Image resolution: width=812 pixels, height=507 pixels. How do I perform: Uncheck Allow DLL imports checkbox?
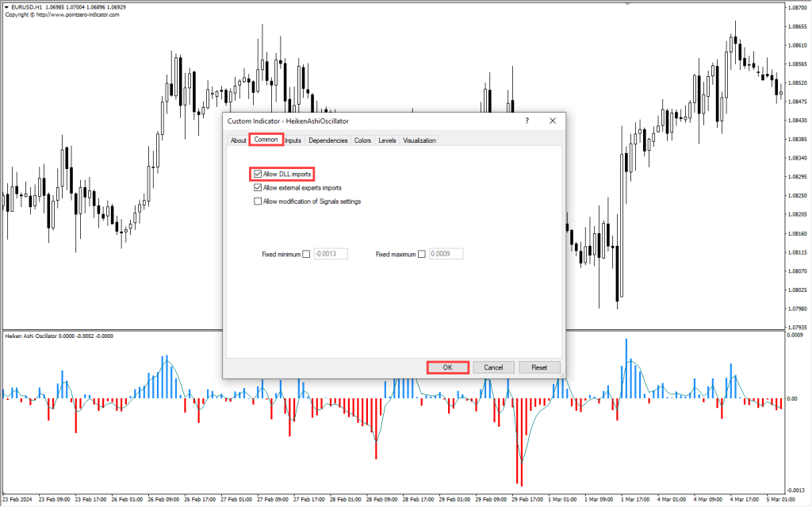point(258,174)
